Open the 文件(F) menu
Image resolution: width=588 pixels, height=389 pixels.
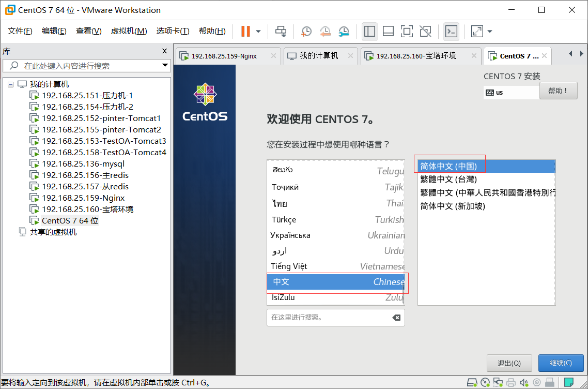point(20,31)
